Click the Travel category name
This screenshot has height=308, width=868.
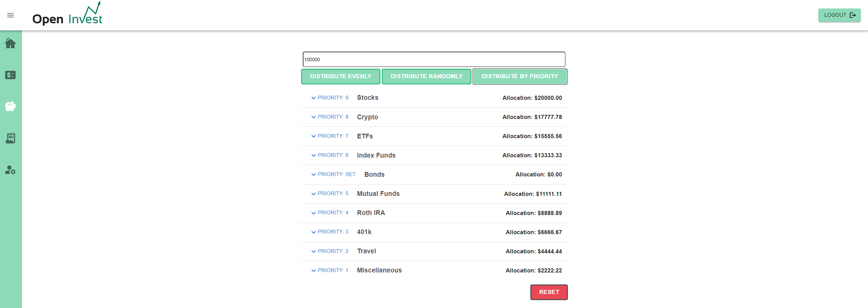click(x=366, y=251)
